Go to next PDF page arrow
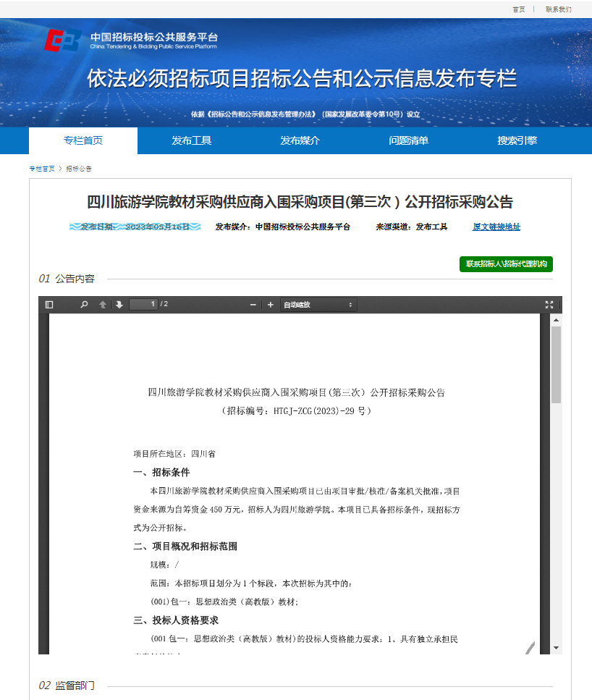 [119, 305]
